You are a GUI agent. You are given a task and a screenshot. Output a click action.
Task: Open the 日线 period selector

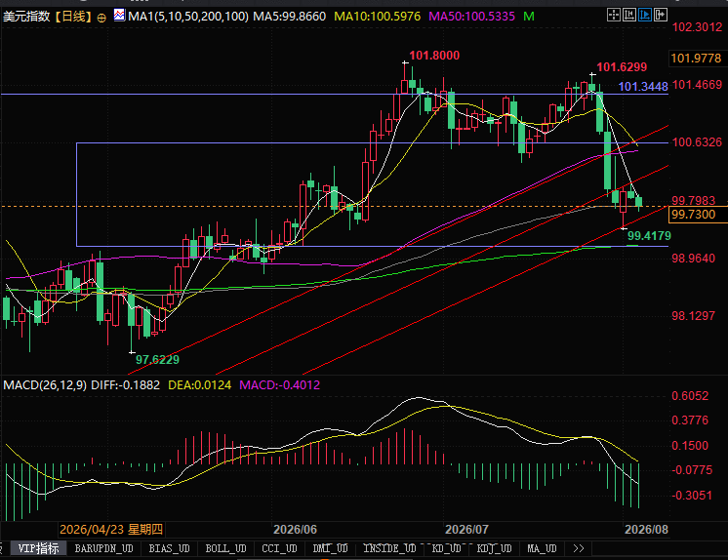[x=73, y=17]
